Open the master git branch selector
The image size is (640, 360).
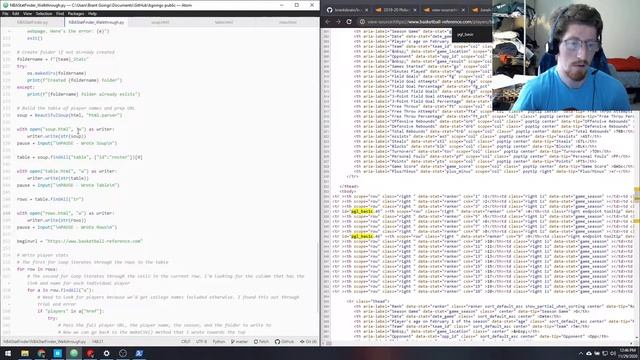[x=239, y=342]
